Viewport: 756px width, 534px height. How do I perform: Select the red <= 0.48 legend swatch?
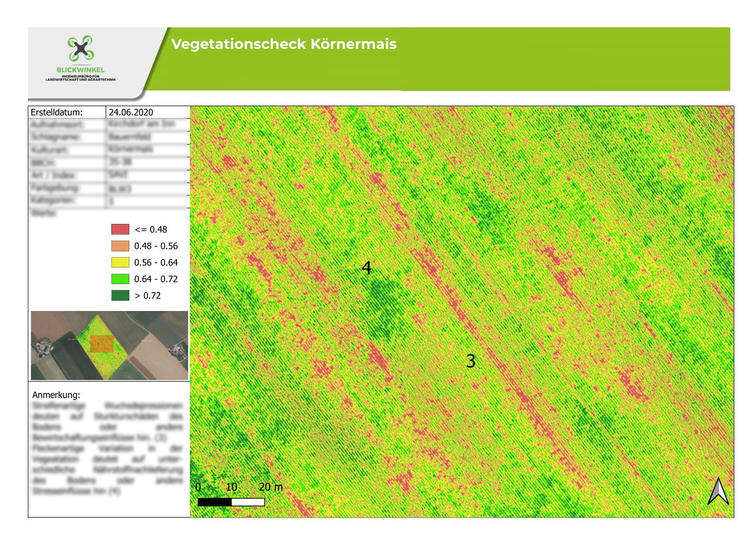point(120,230)
